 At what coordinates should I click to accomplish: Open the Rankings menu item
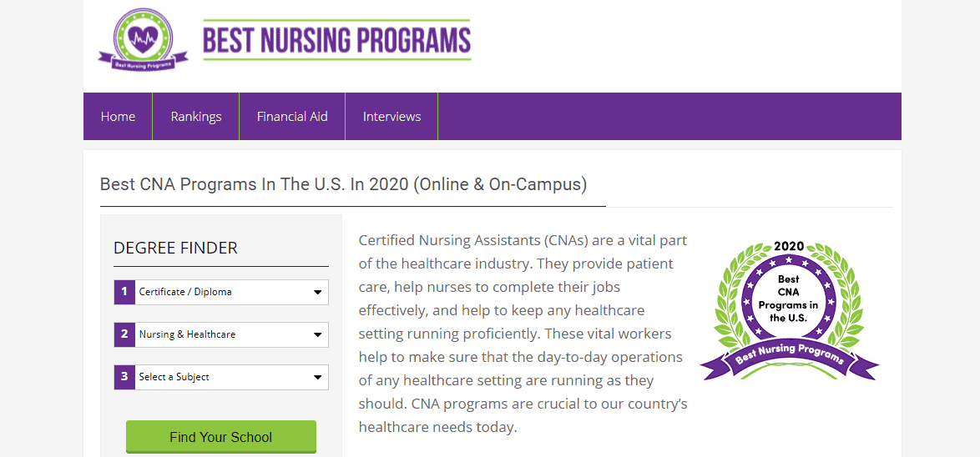[196, 117]
